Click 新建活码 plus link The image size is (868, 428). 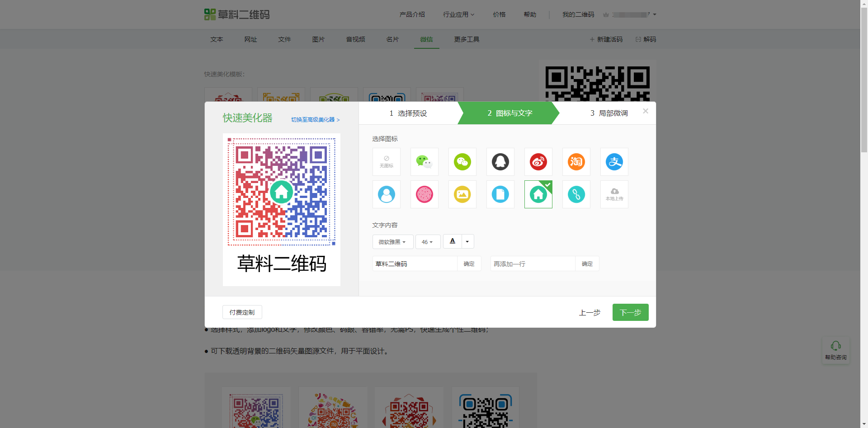pyautogui.click(x=606, y=39)
